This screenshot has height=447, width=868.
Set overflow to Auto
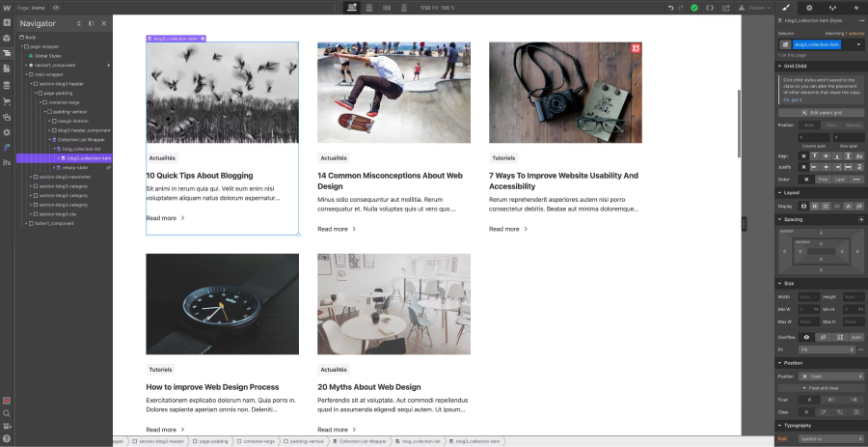click(856, 337)
